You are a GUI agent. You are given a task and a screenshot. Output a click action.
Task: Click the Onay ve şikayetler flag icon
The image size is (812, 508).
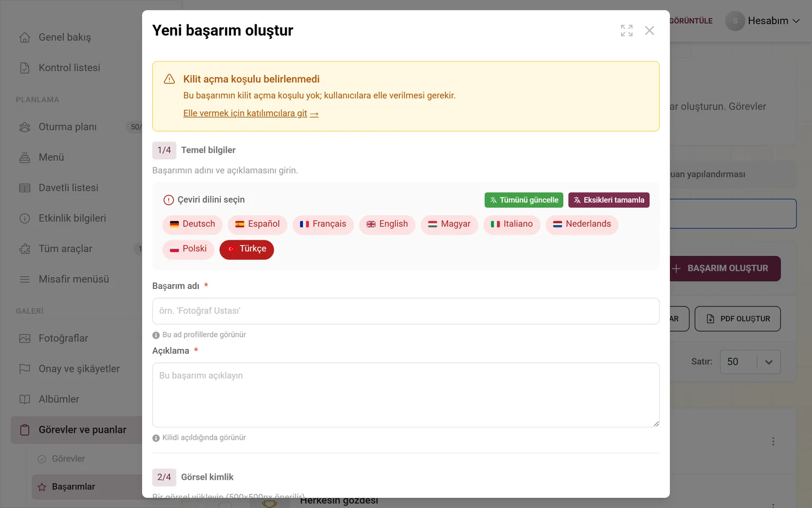pyautogui.click(x=25, y=369)
